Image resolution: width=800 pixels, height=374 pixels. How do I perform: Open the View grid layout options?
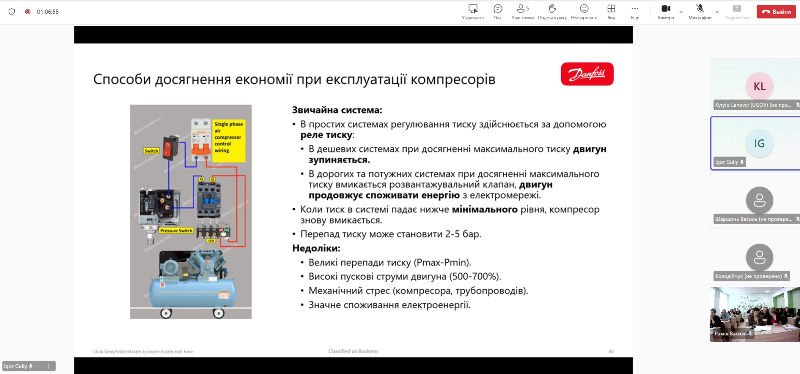click(x=611, y=11)
